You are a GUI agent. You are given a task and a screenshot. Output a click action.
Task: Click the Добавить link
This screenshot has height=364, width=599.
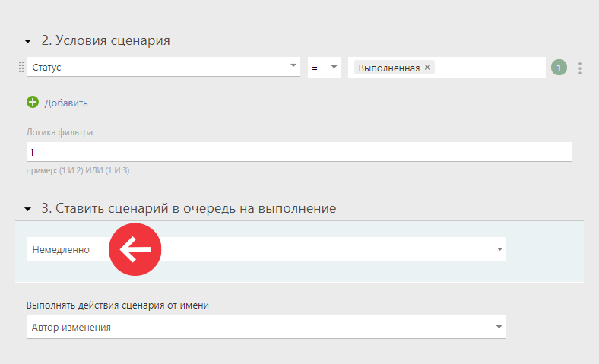coord(66,103)
